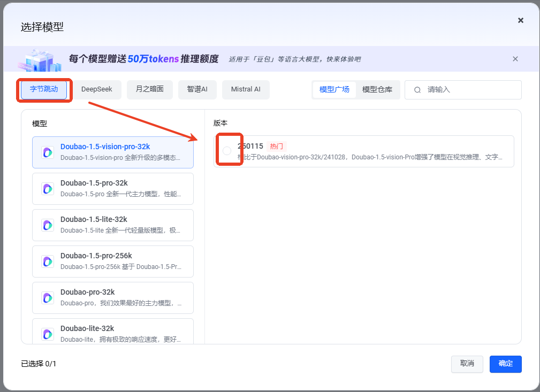Select the Doubao-pro-32k model card
This screenshot has height=392, width=540.
[113, 298]
